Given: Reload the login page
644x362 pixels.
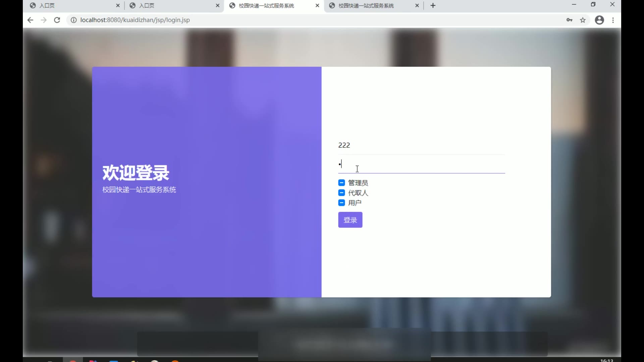Looking at the screenshot, I should click(x=57, y=20).
